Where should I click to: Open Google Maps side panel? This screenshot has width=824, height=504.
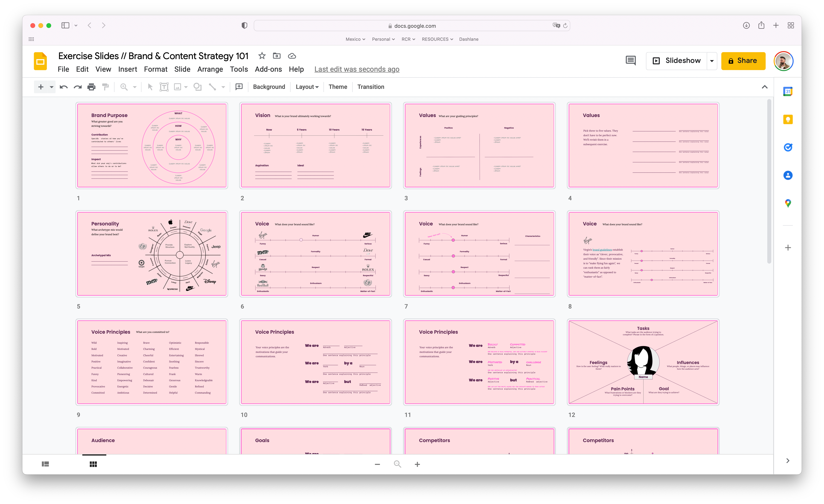[x=788, y=203]
